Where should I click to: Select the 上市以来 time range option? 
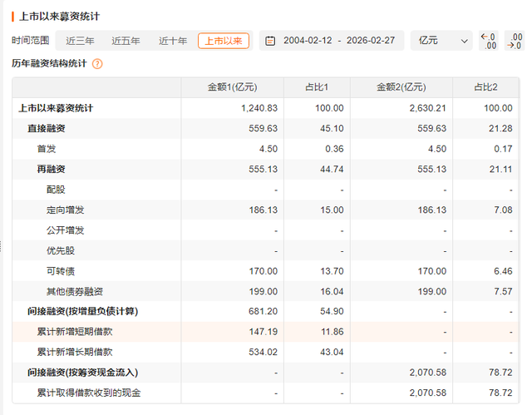click(223, 41)
